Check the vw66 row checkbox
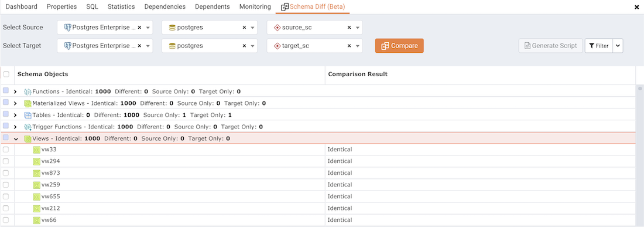 6,220
